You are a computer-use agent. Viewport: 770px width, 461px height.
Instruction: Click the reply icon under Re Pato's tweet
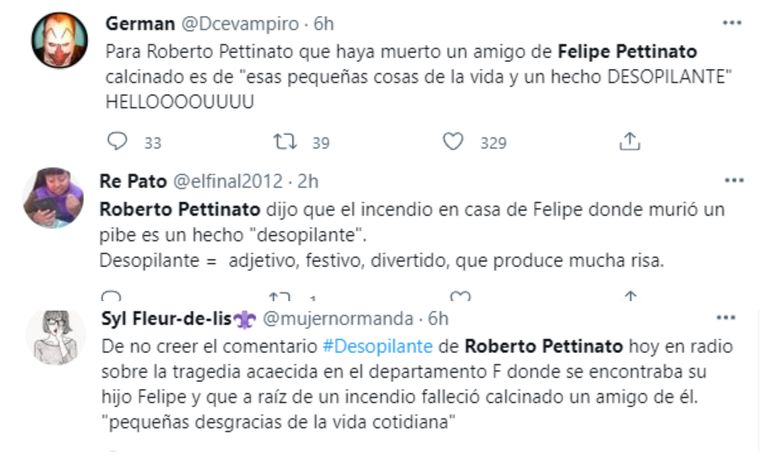[x=112, y=296]
